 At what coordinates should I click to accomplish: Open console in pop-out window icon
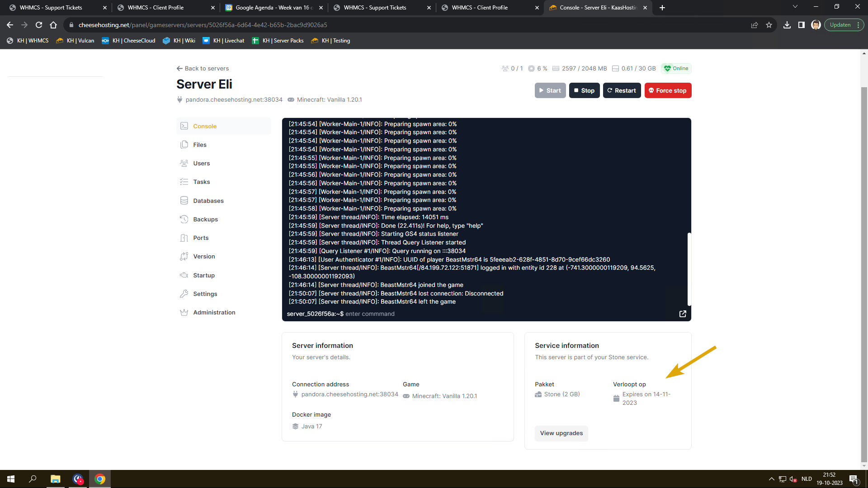[683, 314]
